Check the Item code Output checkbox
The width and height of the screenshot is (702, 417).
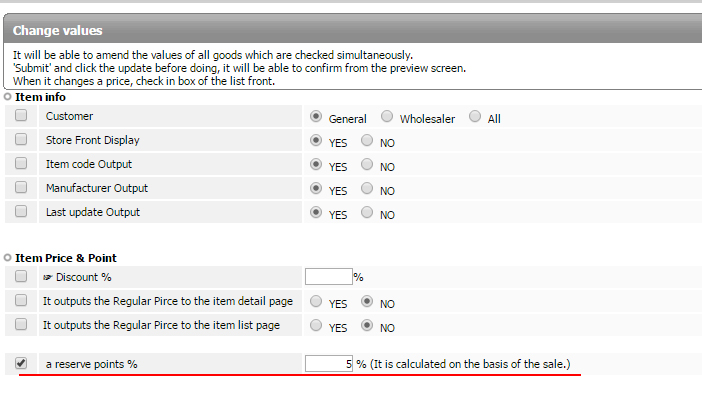[21, 164]
